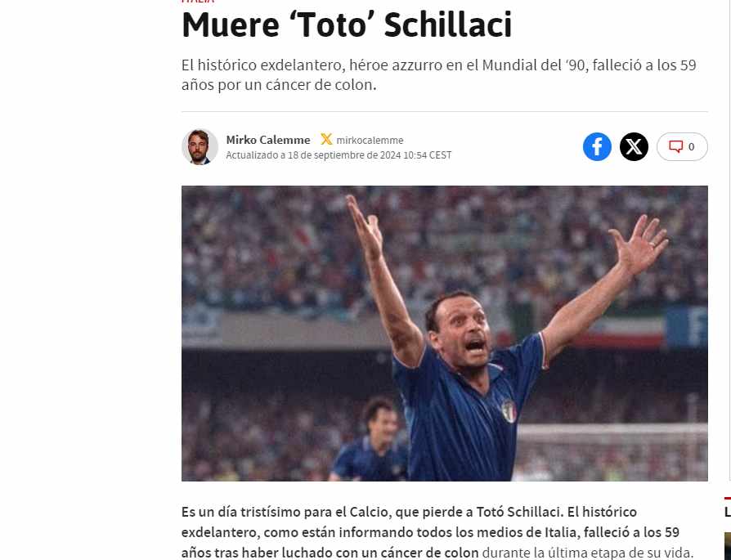This screenshot has height=560, width=731.
Task: Share the article on Facebook
Action: 597,147
